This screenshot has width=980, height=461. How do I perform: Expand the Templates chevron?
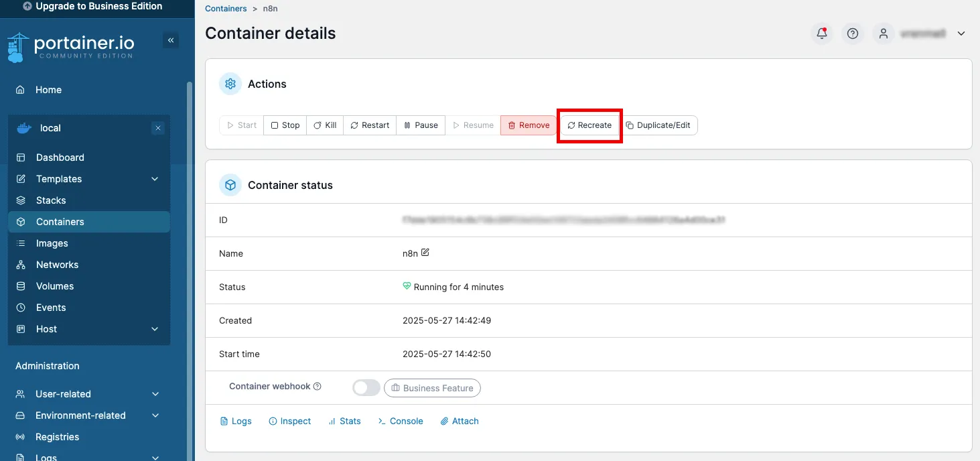(x=155, y=179)
